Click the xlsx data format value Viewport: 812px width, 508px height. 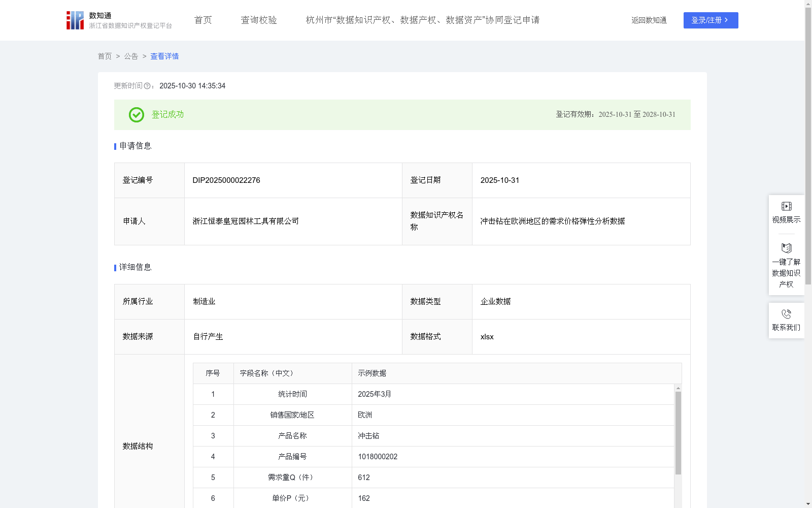(487, 337)
